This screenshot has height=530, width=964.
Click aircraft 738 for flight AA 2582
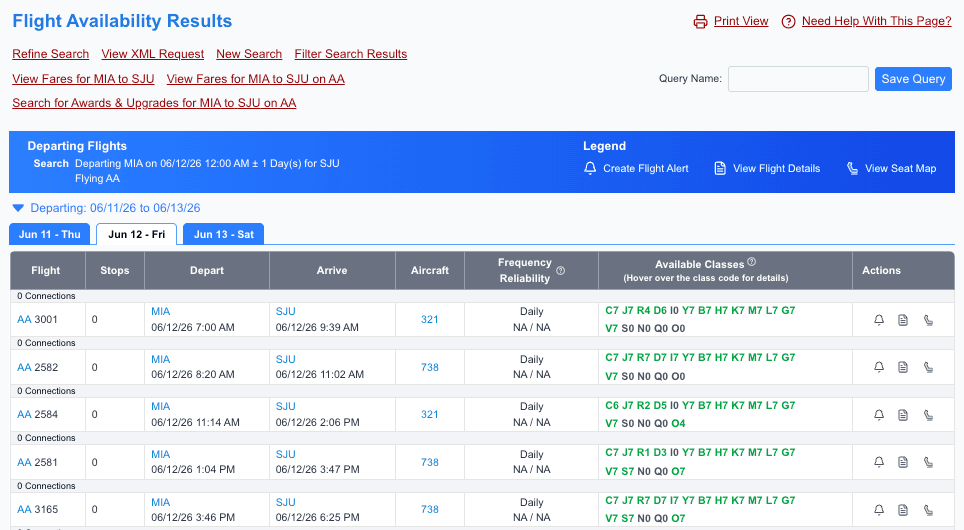430,367
